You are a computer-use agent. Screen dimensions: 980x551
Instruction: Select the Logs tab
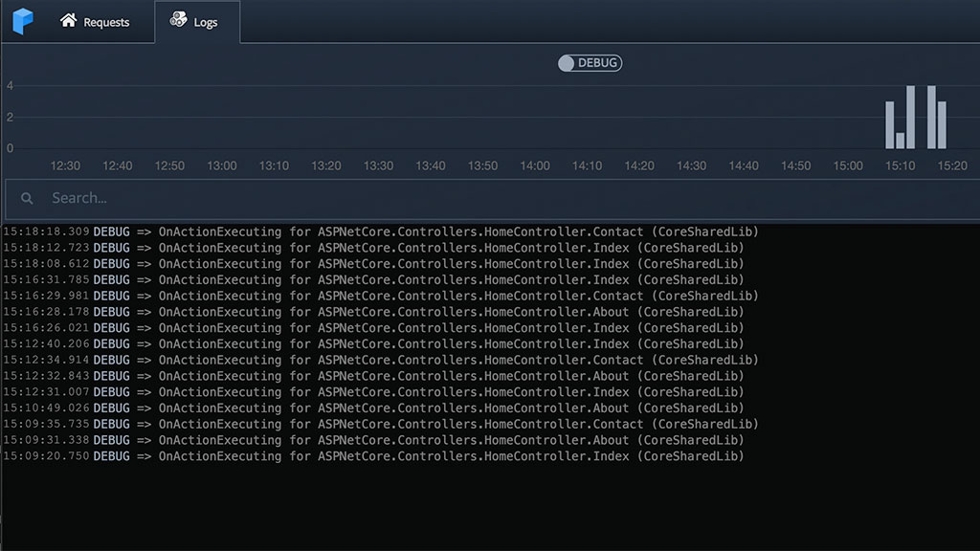click(x=197, y=22)
